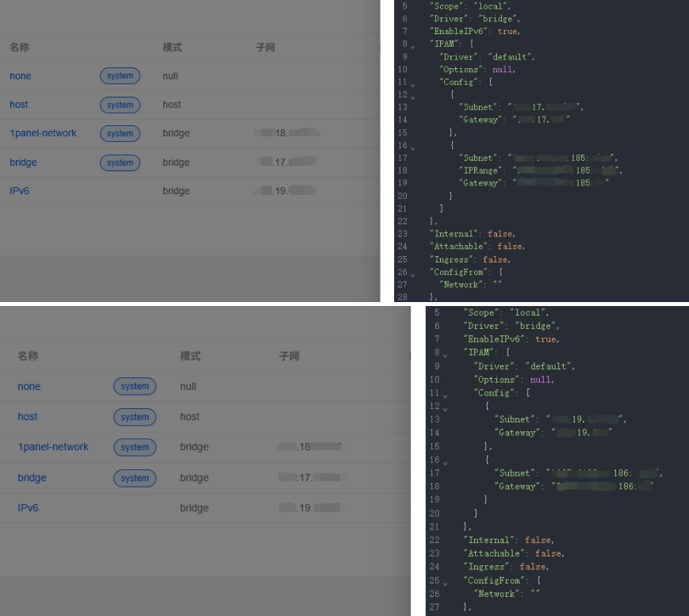Click the bridge network name in upper table
Screen dimensions: 689x616
23,163
